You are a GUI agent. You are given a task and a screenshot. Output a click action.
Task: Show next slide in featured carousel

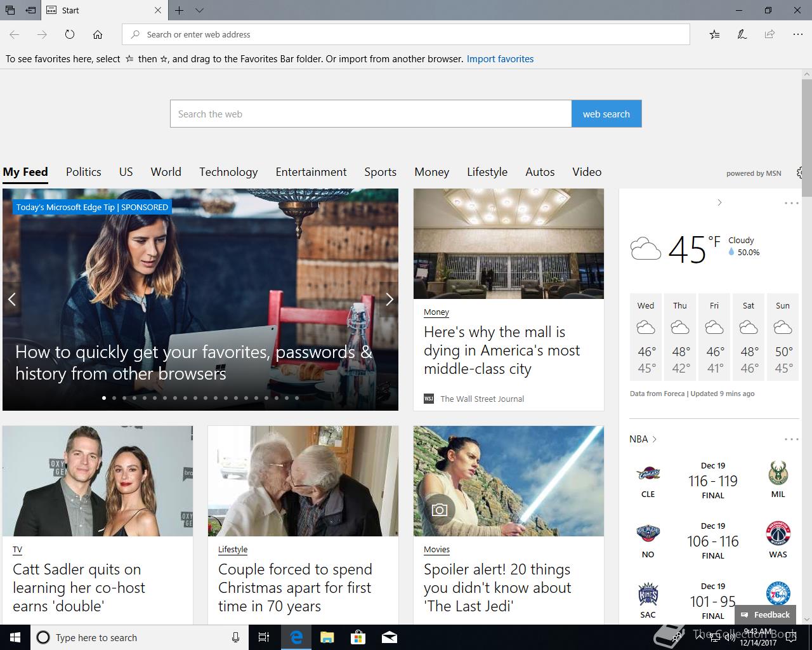[x=390, y=299]
